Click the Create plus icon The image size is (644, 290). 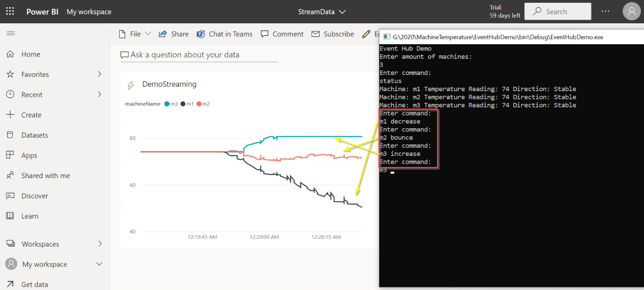(x=10, y=114)
